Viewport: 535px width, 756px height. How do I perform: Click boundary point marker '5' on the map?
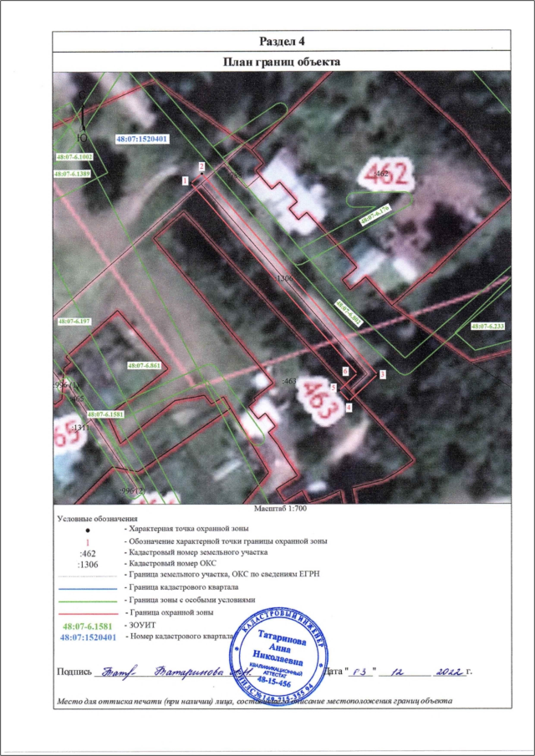coord(334,387)
